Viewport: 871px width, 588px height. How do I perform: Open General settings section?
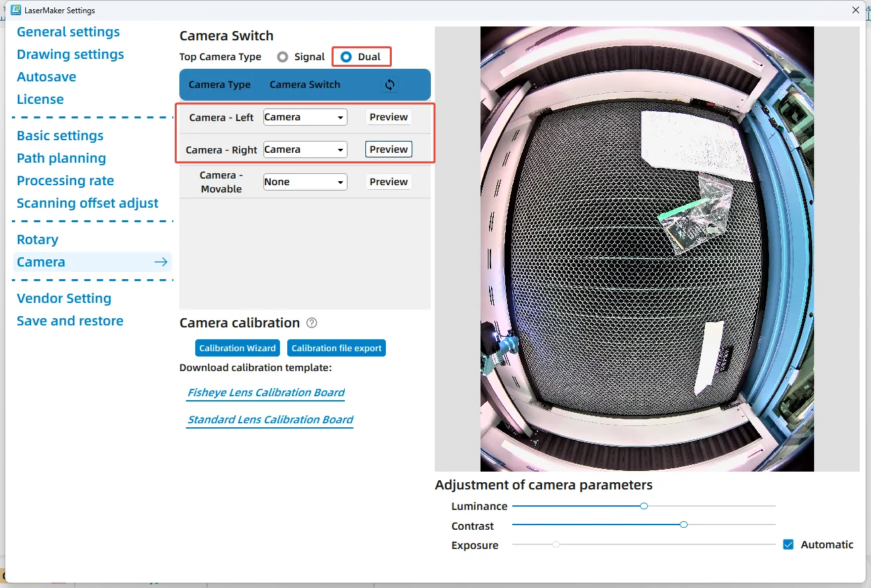(x=68, y=32)
